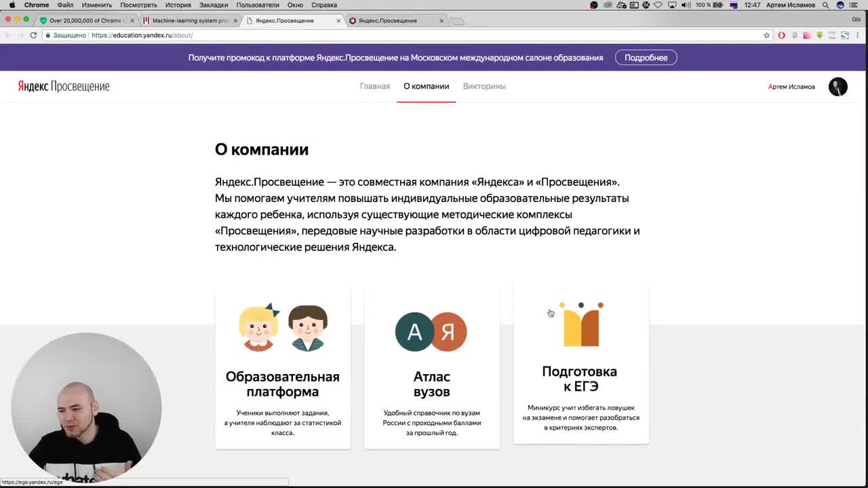The image size is (868, 488).
Task: Click the blue S extension icon
Action: coord(845,35)
